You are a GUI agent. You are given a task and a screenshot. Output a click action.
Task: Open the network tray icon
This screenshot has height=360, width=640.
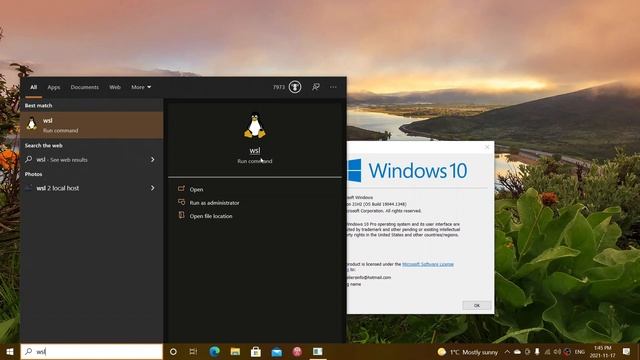click(547, 351)
